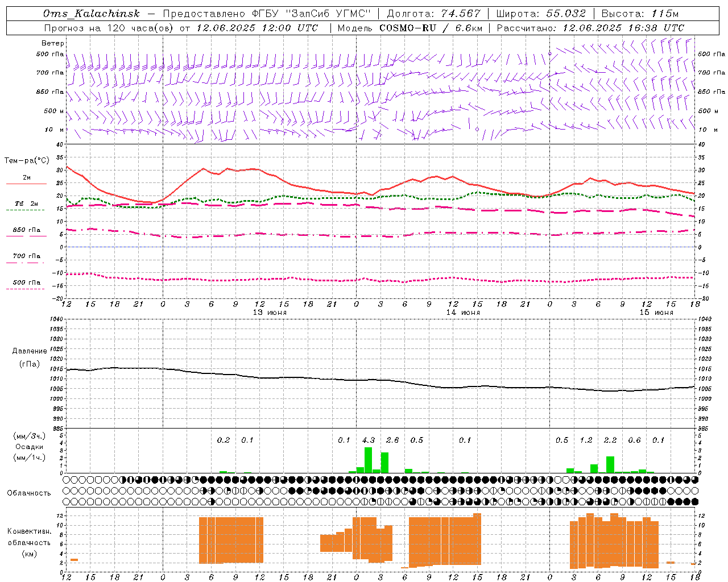Screen dimensions: 728x582
Task: Click the 850 гПа temperature legend label
Action: coord(27,230)
